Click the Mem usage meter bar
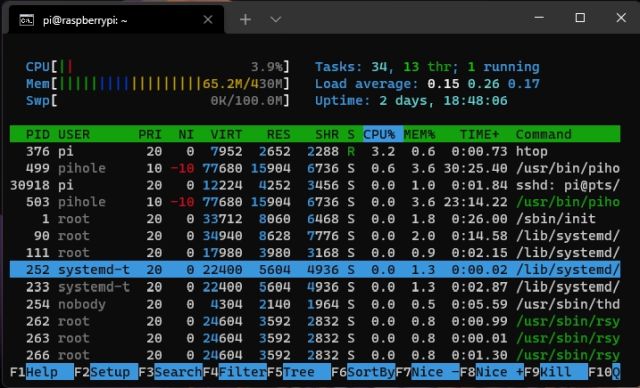Viewport: 640px width, 388px height. 158,84
